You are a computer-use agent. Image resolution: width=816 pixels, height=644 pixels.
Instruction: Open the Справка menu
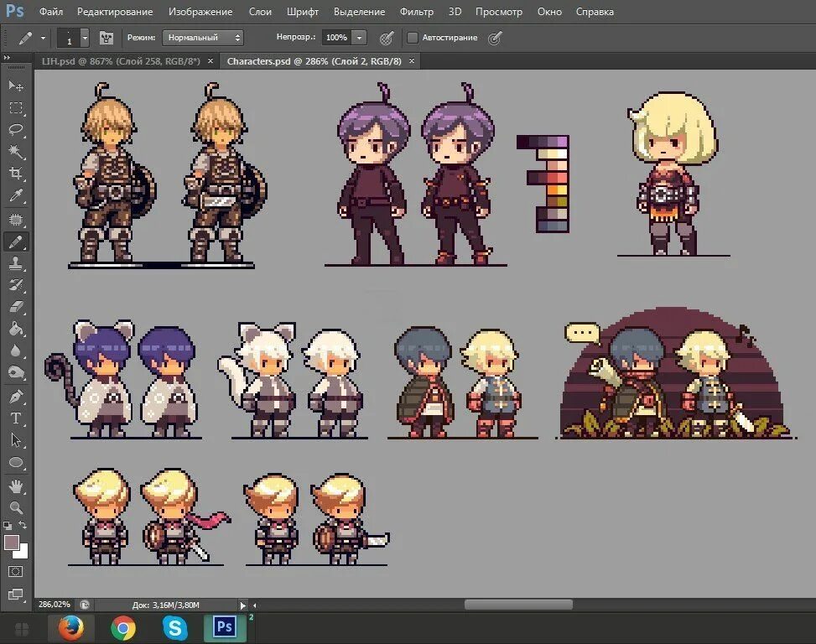click(x=595, y=12)
